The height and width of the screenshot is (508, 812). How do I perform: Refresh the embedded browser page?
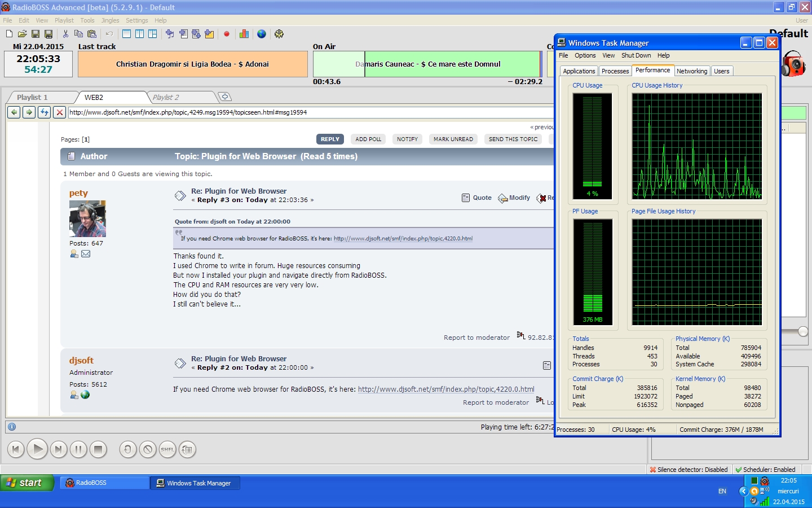pos(44,112)
